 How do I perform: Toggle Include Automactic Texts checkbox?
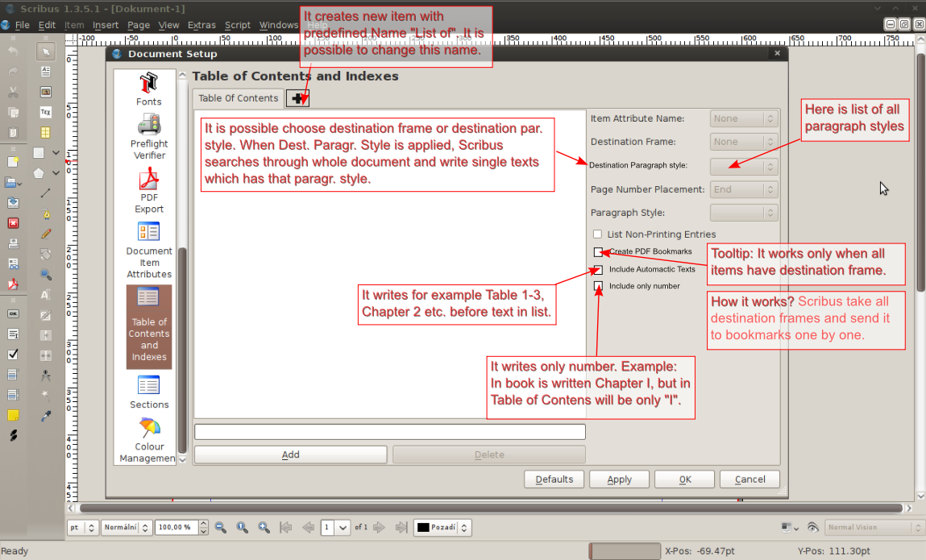coord(598,270)
